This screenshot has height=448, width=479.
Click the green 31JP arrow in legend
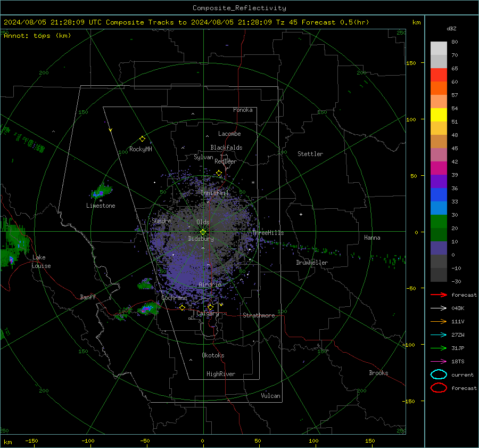click(x=439, y=348)
